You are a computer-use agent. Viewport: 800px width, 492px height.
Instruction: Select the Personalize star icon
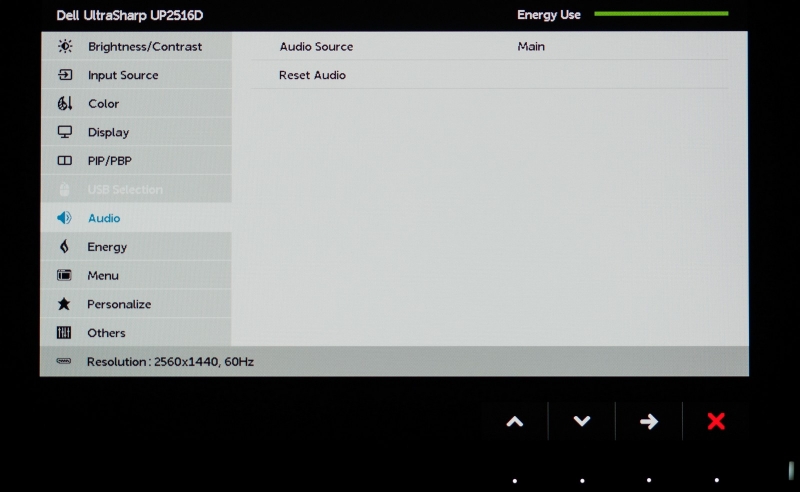64,304
